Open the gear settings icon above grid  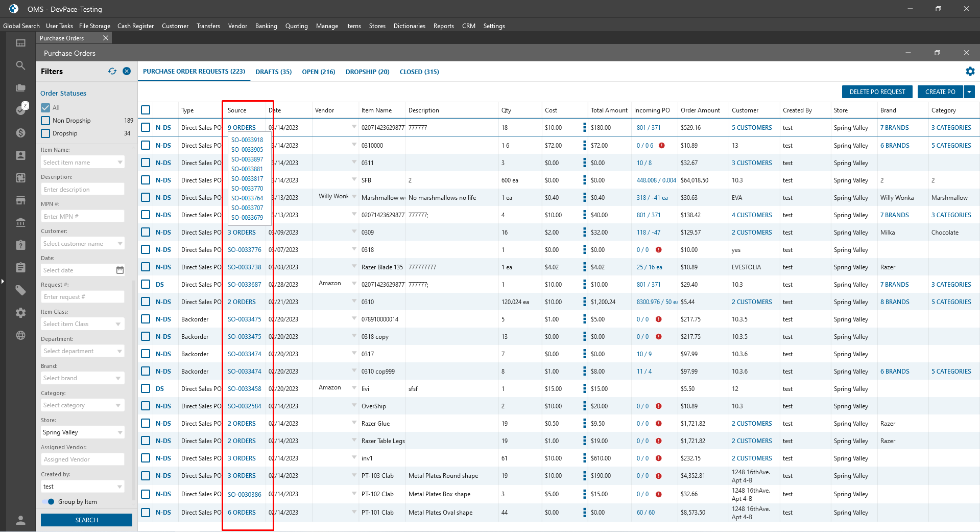click(x=970, y=72)
